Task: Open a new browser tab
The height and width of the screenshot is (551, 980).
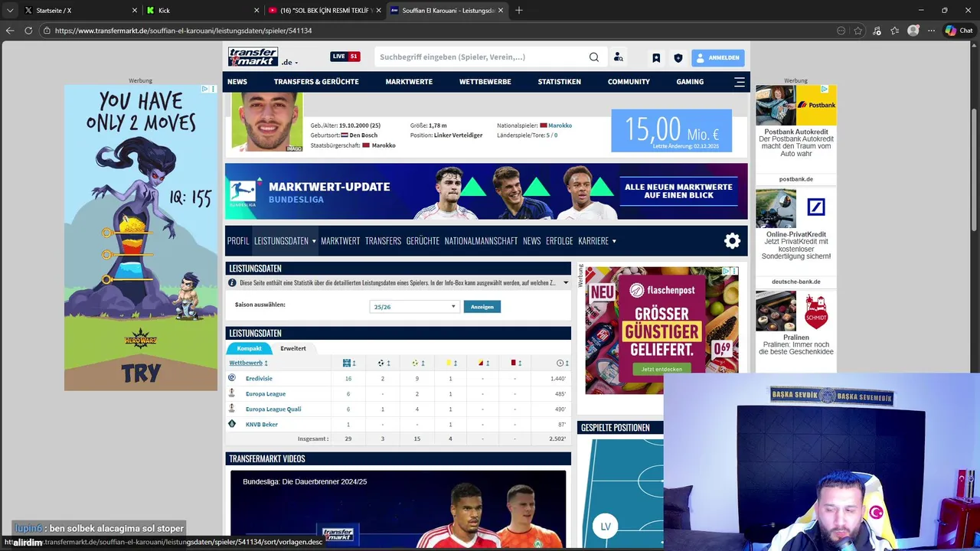Action: pyautogui.click(x=519, y=11)
